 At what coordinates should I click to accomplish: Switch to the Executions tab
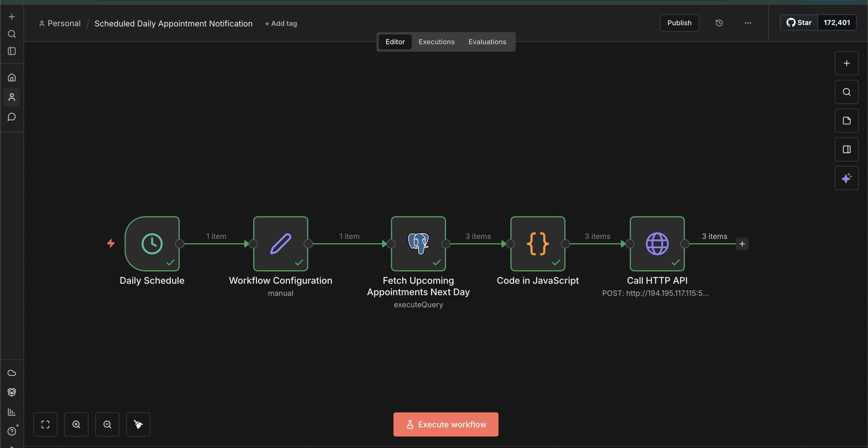pos(436,41)
